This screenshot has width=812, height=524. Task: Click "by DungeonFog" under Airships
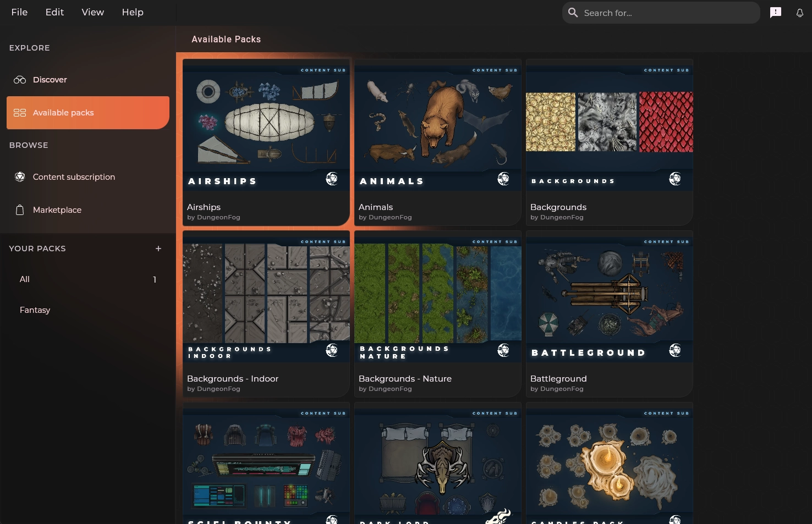coord(213,217)
